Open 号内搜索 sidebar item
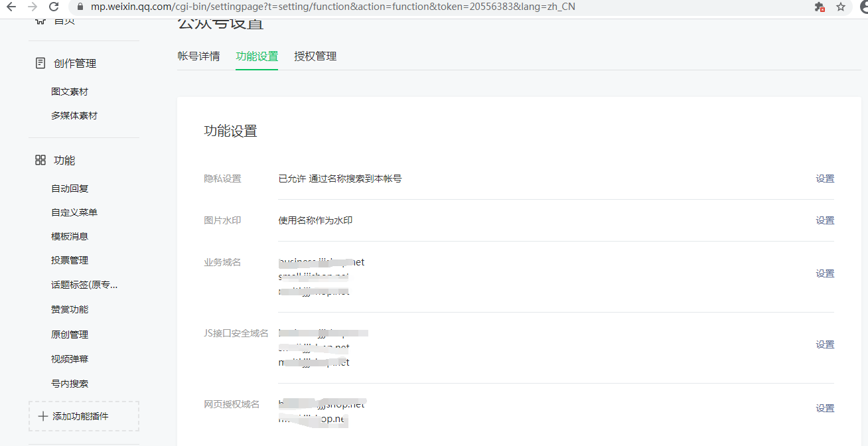 coord(70,384)
